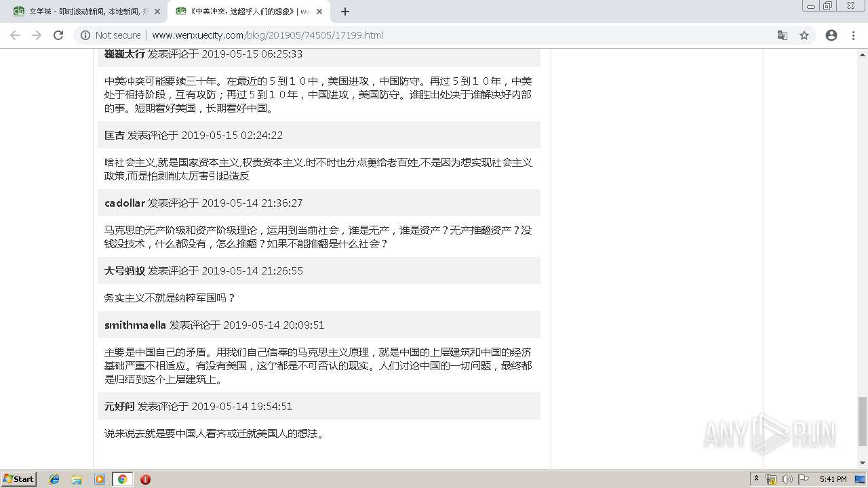Viewport: 868px width, 488px height.
Task: Open the Action Center flag icon
Action: (804, 479)
